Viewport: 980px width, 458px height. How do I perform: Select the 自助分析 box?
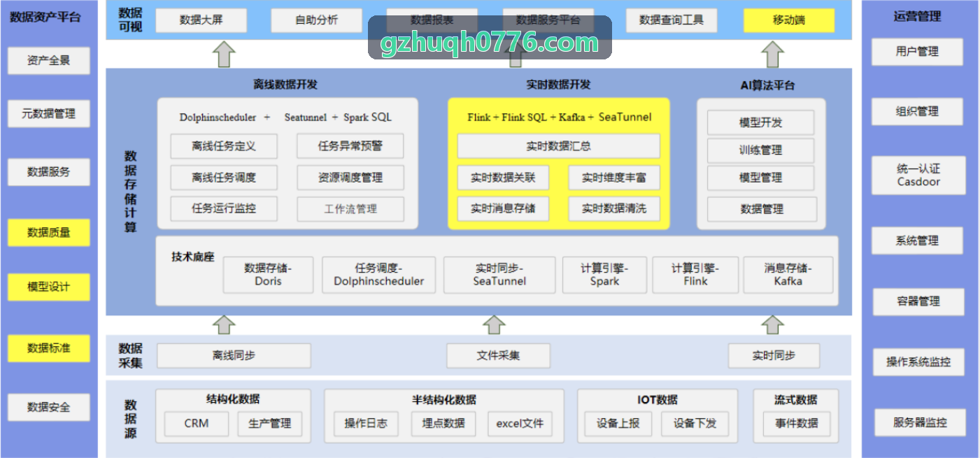pos(317,20)
